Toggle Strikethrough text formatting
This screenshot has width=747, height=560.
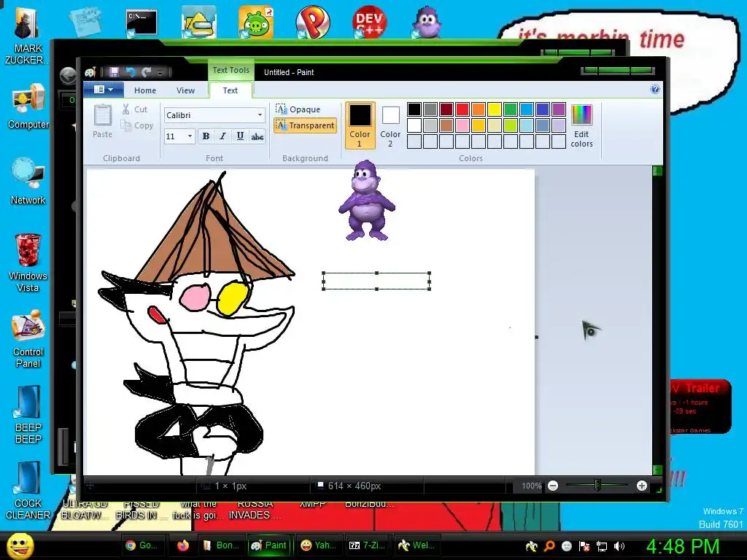(x=258, y=136)
